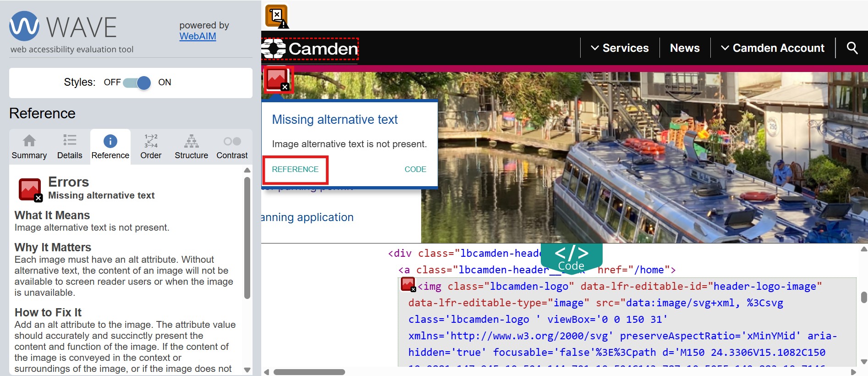Viewport: 868px width, 376px height.
Task: Click the 'Missing alternative text' tooltip heading
Action: pyautogui.click(x=335, y=120)
